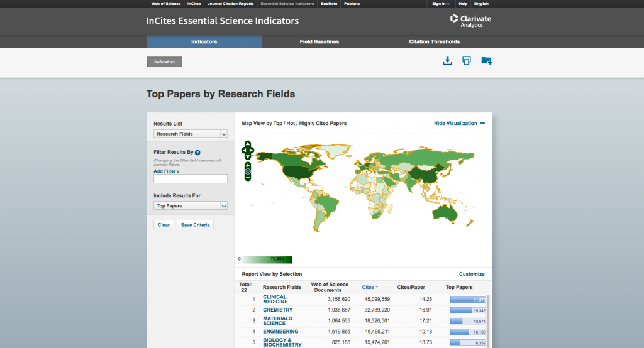This screenshot has height=348, width=644.
Task: Pan the map right
Action: (x=252, y=150)
